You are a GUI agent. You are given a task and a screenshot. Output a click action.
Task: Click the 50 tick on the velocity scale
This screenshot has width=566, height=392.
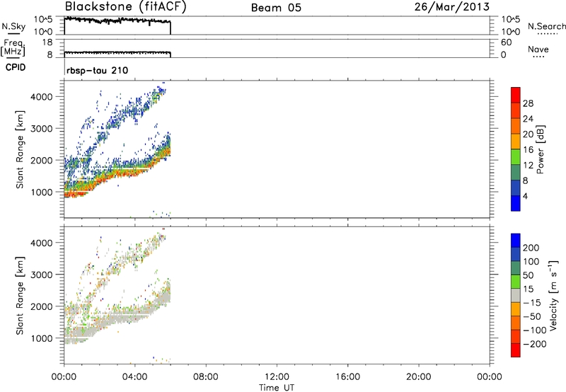point(528,275)
